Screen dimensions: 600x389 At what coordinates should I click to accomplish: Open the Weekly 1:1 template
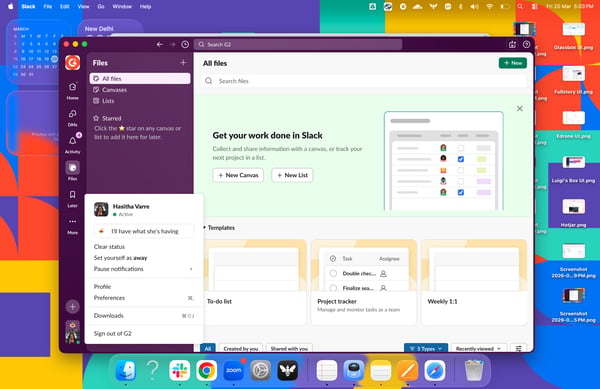(x=474, y=282)
